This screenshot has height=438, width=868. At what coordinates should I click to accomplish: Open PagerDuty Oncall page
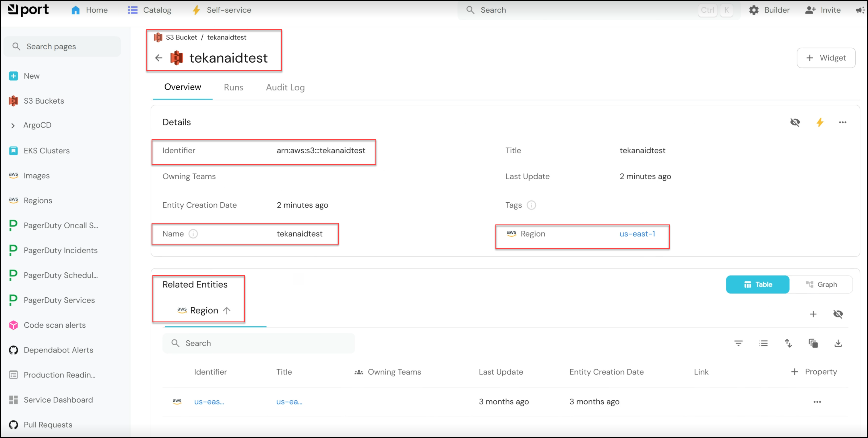[53, 225]
